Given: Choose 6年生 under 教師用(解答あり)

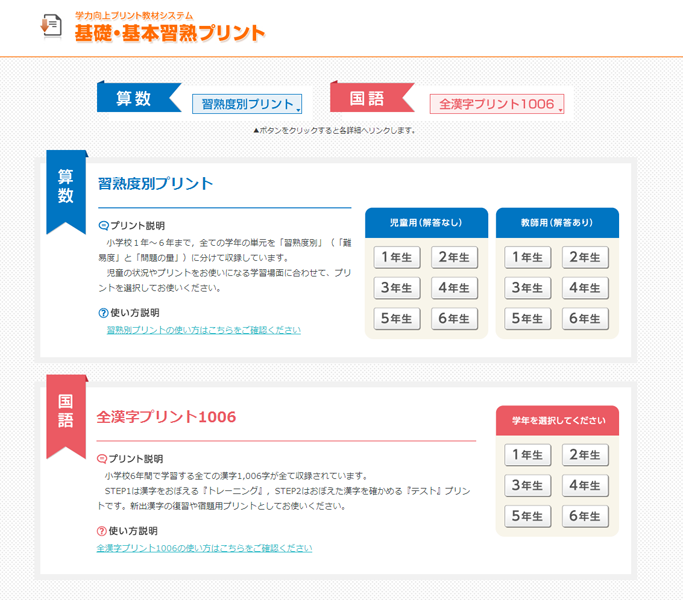Looking at the screenshot, I should tap(585, 319).
